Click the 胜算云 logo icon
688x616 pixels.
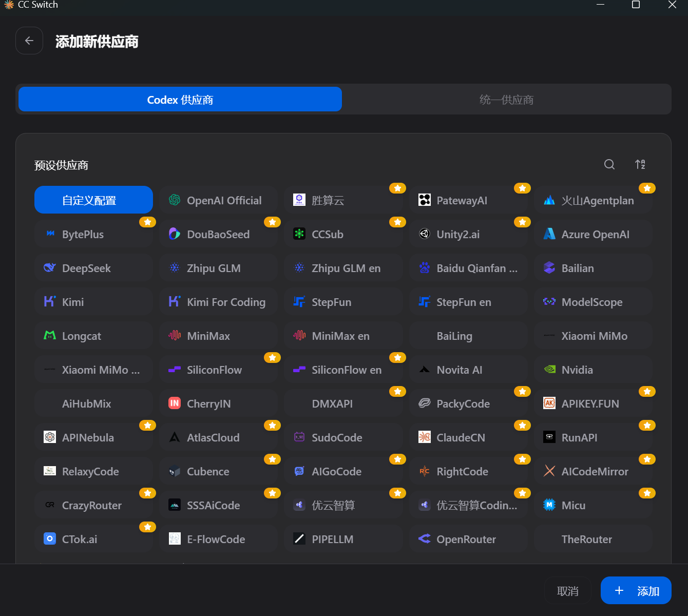click(299, 200)
